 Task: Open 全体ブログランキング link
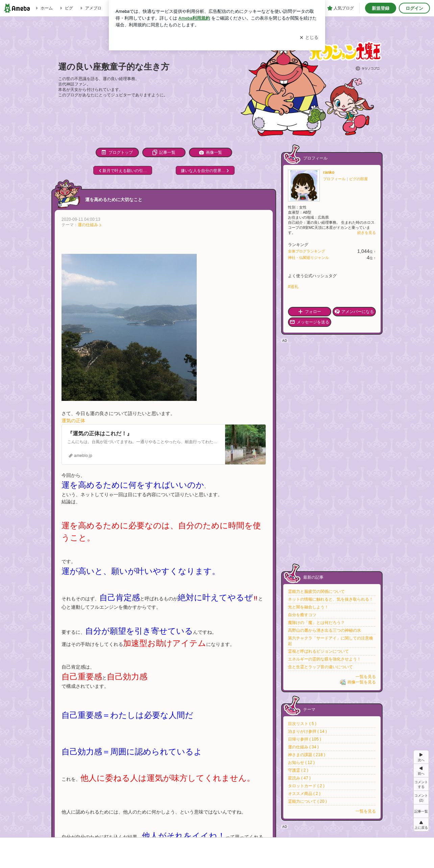306,251
